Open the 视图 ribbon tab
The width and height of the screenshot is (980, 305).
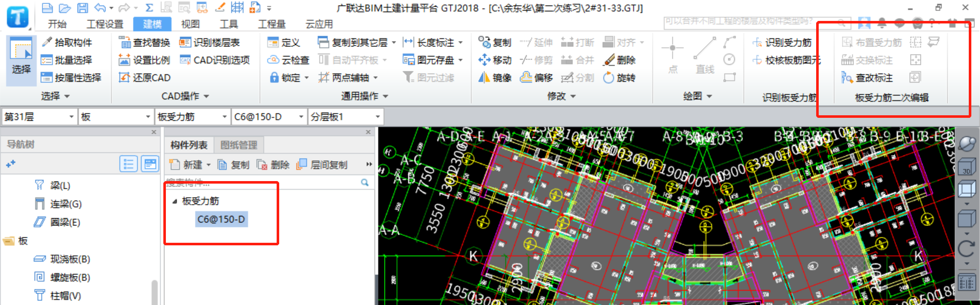point(190,24)
